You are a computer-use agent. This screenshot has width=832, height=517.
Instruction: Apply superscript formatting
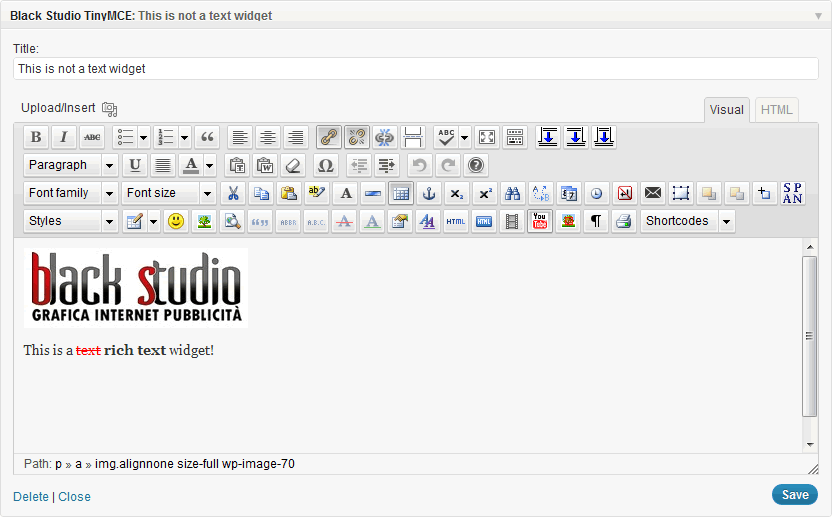pyautogui.click(x=485, y=193)
